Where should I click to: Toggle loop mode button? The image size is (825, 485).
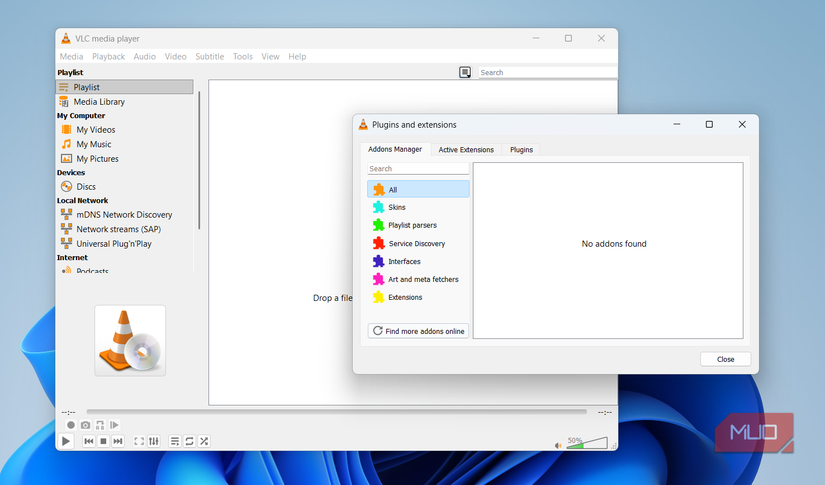pos(189,441)
